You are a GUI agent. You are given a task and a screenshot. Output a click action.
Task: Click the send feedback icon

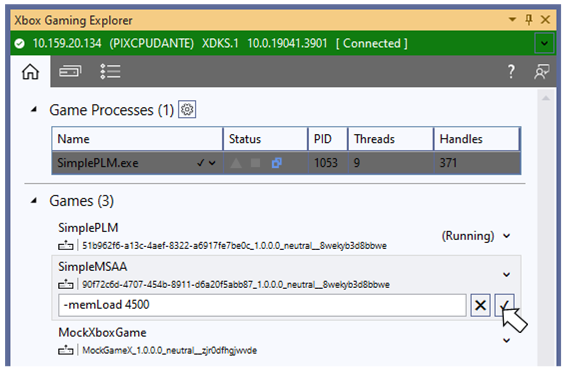tap(542, 71)
